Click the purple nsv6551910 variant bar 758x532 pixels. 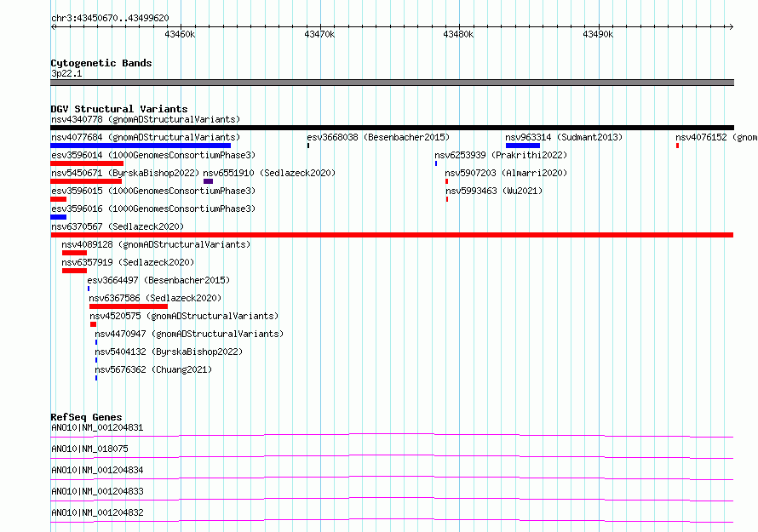[209, 181]
